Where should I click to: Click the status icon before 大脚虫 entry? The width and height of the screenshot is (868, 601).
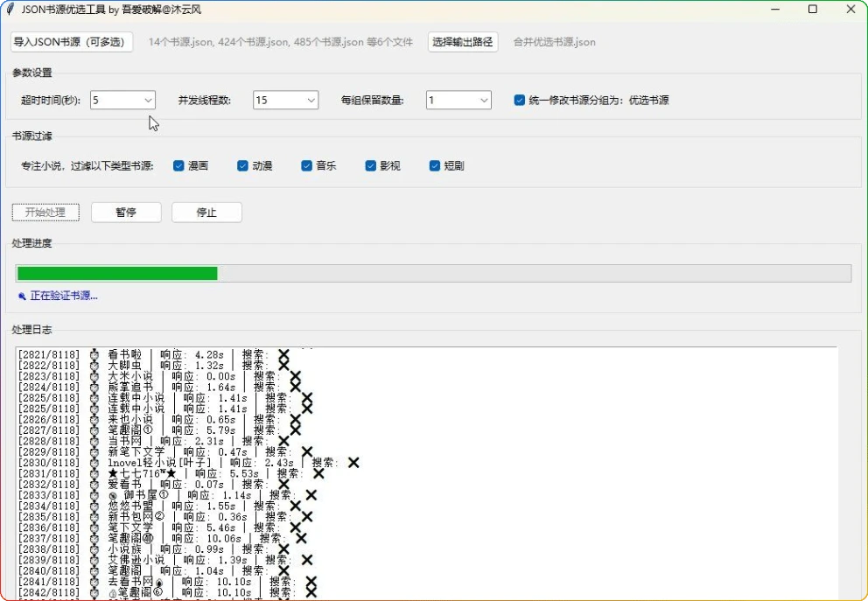tap(94, 366)
